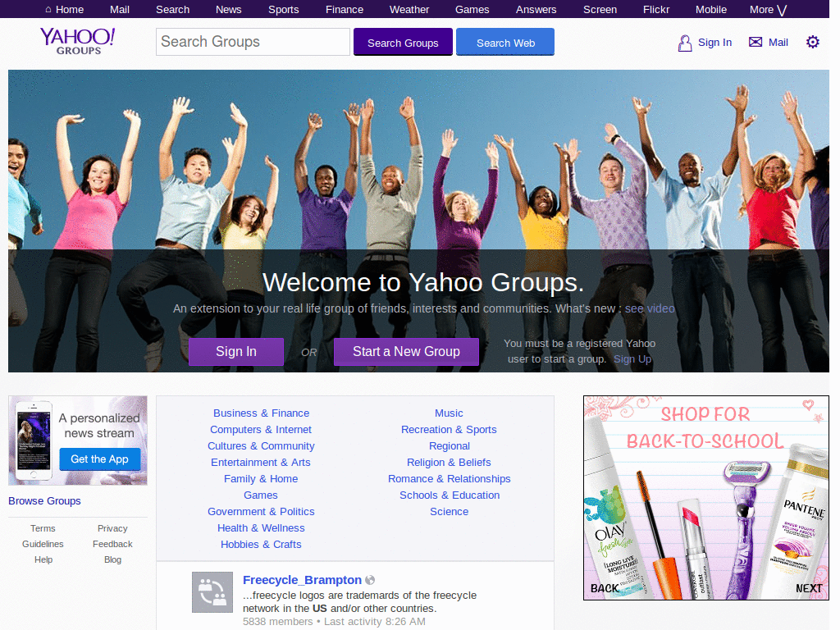Open the settings gear icon

(813, 42)
